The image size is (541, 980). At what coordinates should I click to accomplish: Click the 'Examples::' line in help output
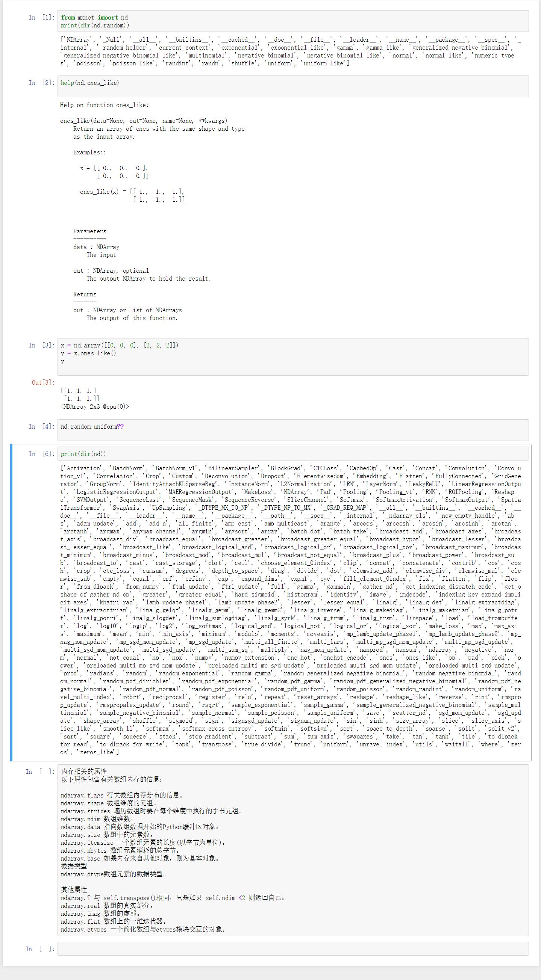pyautogui.click(x=89, y=152)
